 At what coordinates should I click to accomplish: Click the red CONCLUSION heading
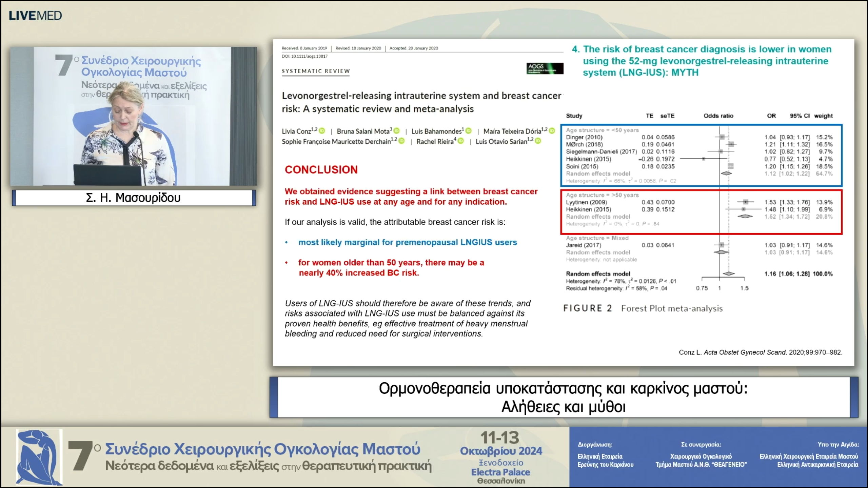click(321, 169)
